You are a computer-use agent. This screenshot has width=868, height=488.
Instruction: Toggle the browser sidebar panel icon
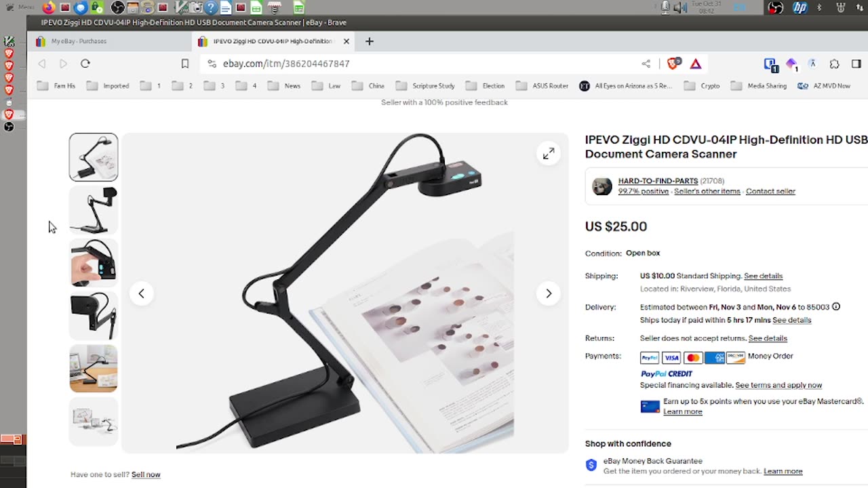(856, 64)
